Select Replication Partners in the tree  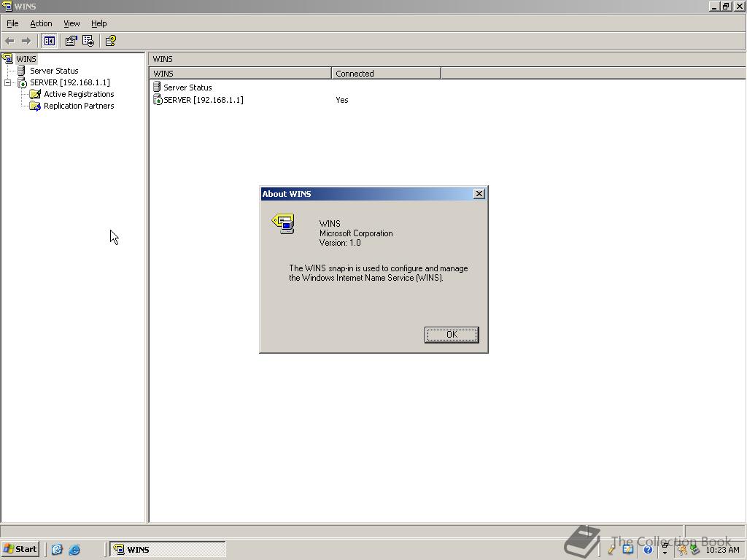point(79,106)
